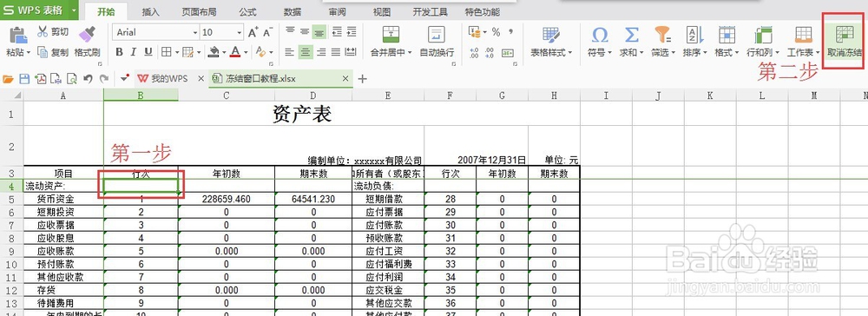
Task: Click the Table Style (表格样式) icon
Action: 551,35
